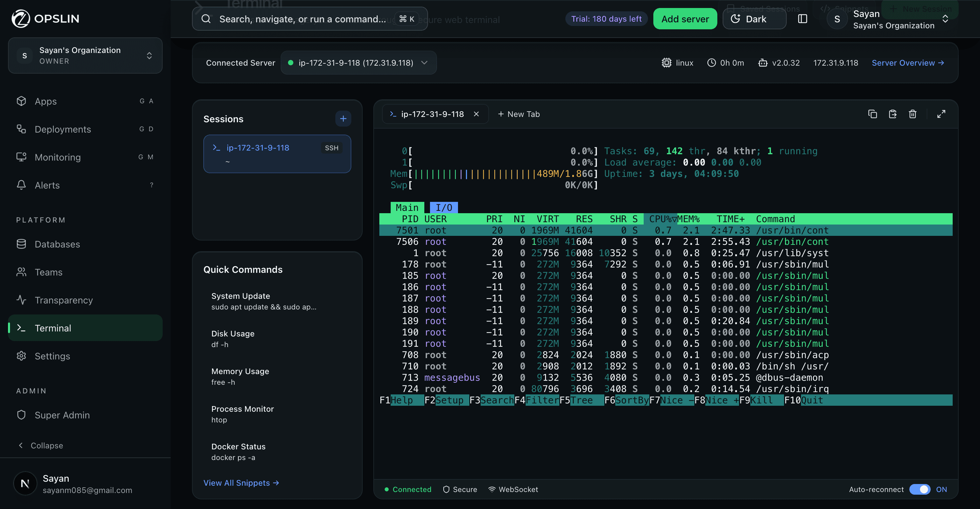Open Alerts in the sidebar

85,185
